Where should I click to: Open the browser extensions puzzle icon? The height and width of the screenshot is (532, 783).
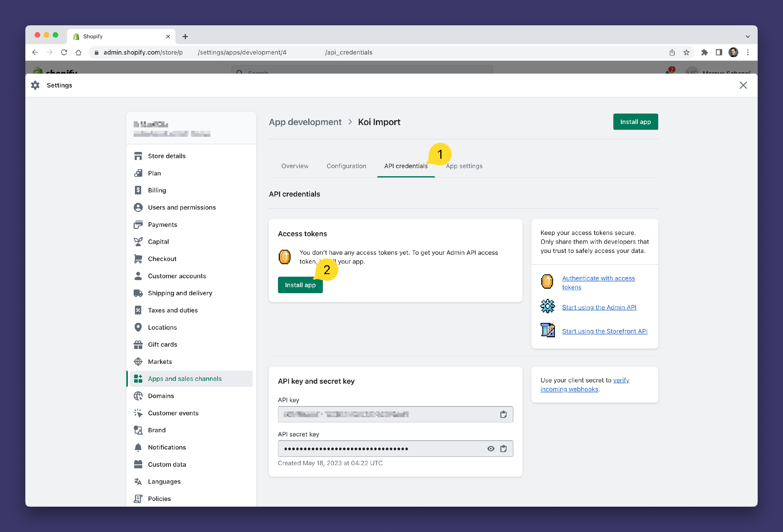tap(704, 52)
